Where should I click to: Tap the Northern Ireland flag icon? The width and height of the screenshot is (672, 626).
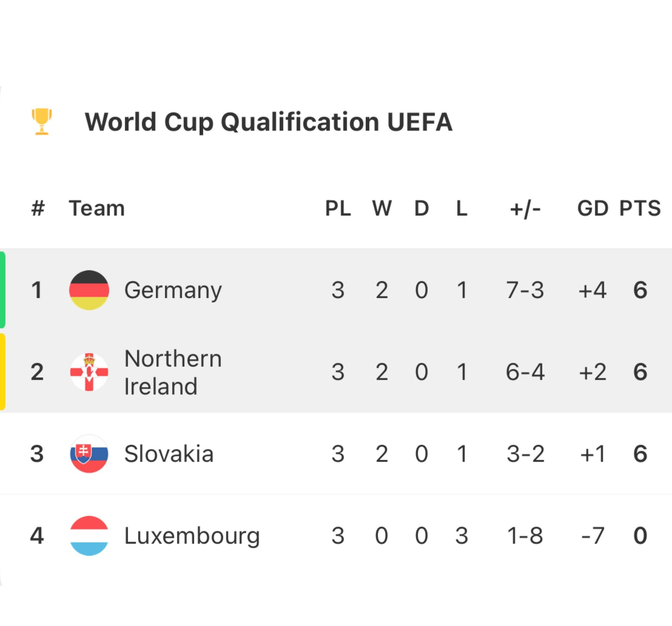[89, 372]
